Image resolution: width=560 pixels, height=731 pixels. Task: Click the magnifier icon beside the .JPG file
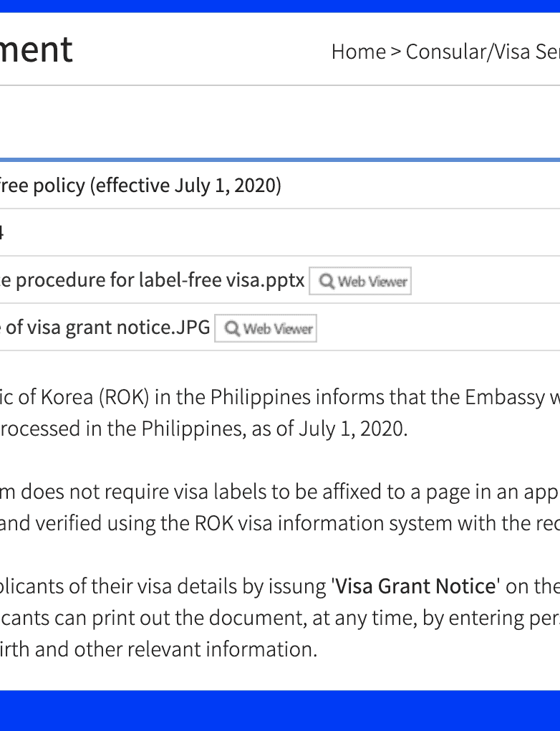(232, 329)
